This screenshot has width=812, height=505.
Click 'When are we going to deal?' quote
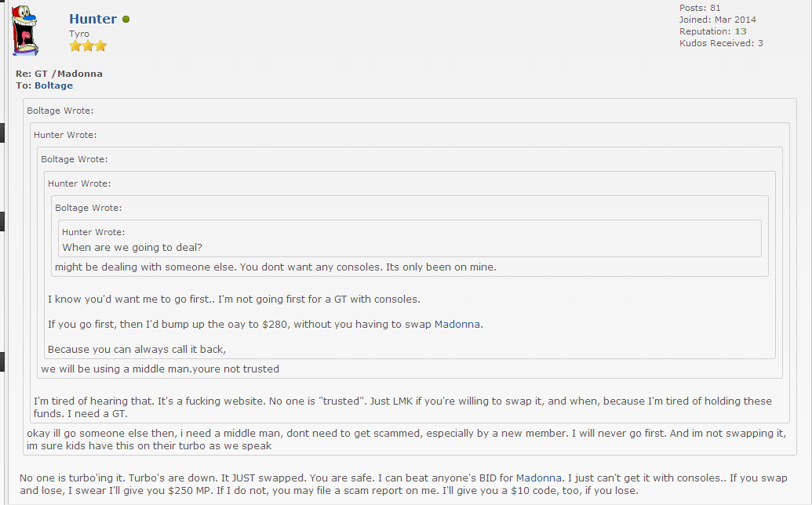point(132,247)
